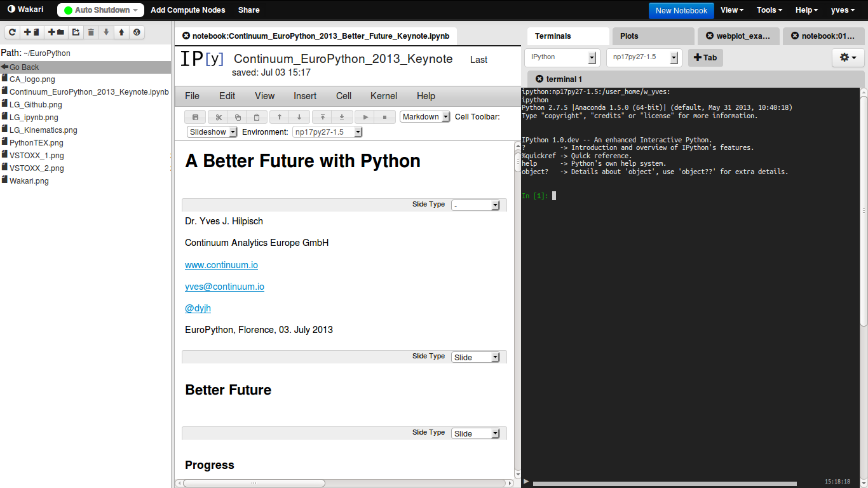Click the Wakari logo icon
Image resolution: width=868 pixels, height=488 pixels.
(x=11, y=10)
